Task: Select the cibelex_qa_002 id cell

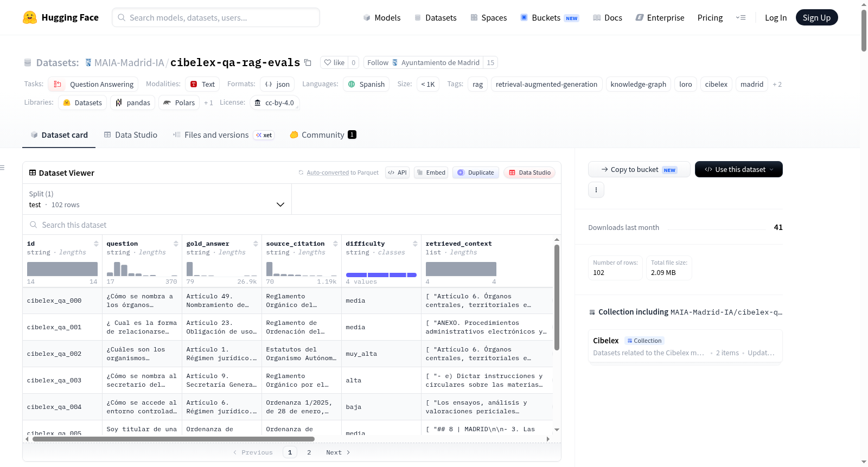Action: tap(62, 354)
